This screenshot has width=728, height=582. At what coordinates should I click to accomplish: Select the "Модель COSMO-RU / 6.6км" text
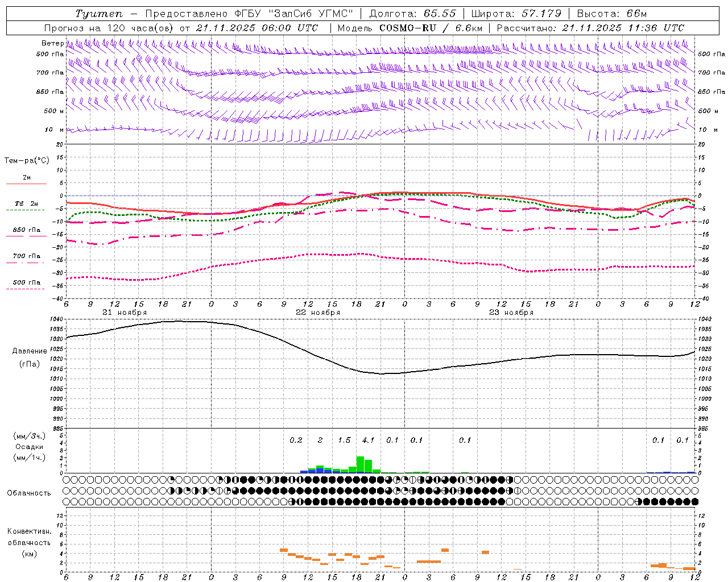tap(410, 28)
